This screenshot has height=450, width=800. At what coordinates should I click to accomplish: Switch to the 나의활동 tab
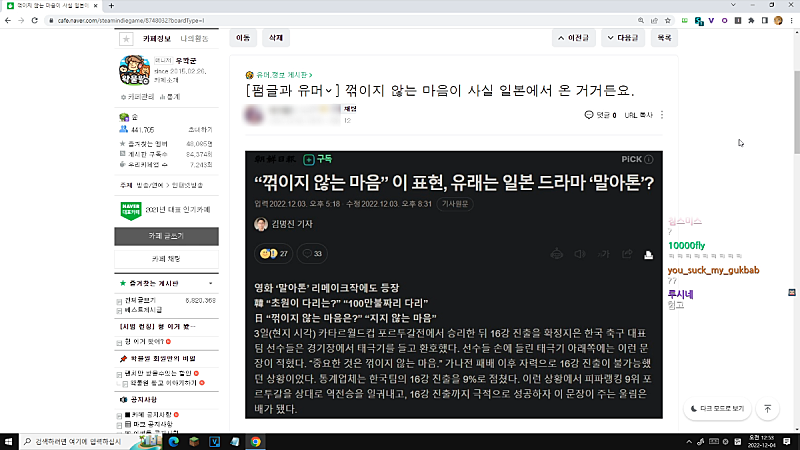194,39
